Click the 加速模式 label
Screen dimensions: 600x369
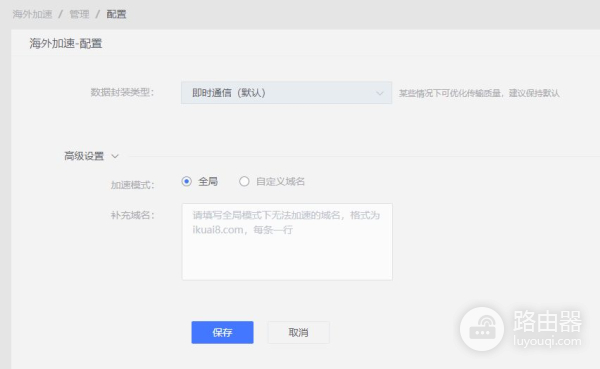coord(132,185)
